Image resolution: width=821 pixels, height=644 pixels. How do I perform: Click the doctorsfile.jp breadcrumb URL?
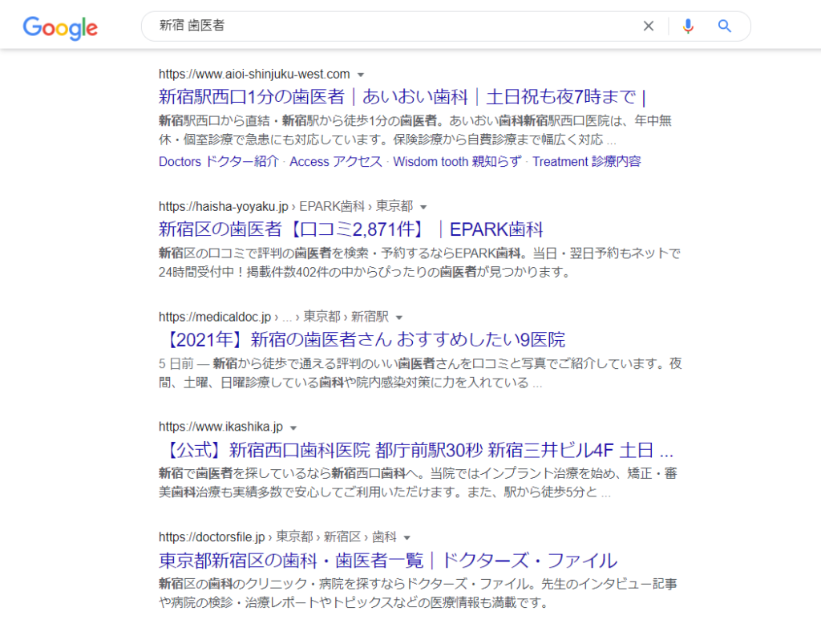(x=277, y=537)
